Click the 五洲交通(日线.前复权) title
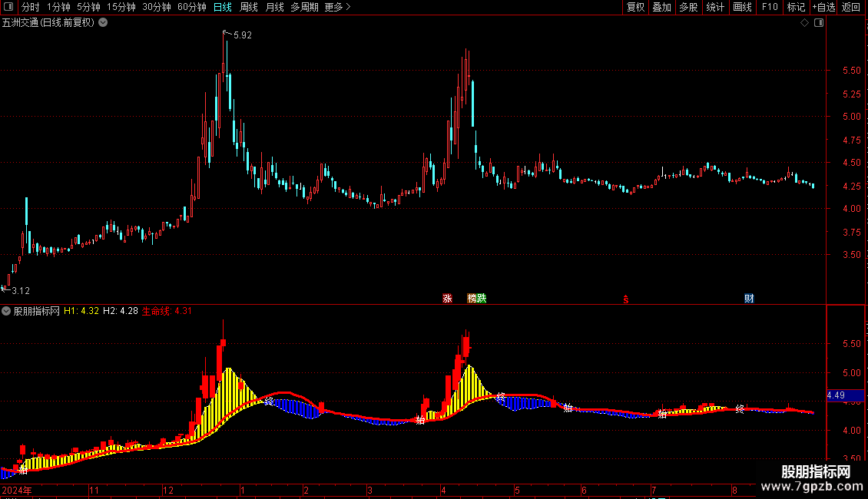This screenshot has height=499, width=868. point(48,23)
